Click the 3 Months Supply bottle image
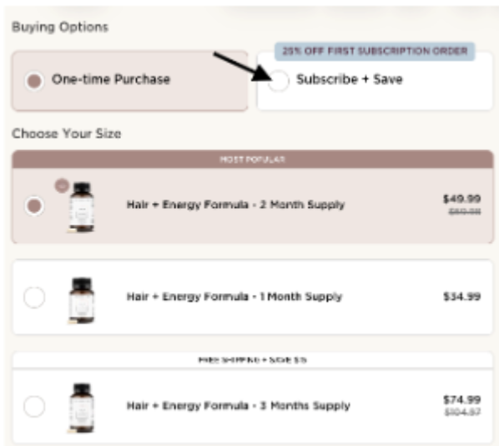This screenshot has width=504, height=446. pos(82,408)
